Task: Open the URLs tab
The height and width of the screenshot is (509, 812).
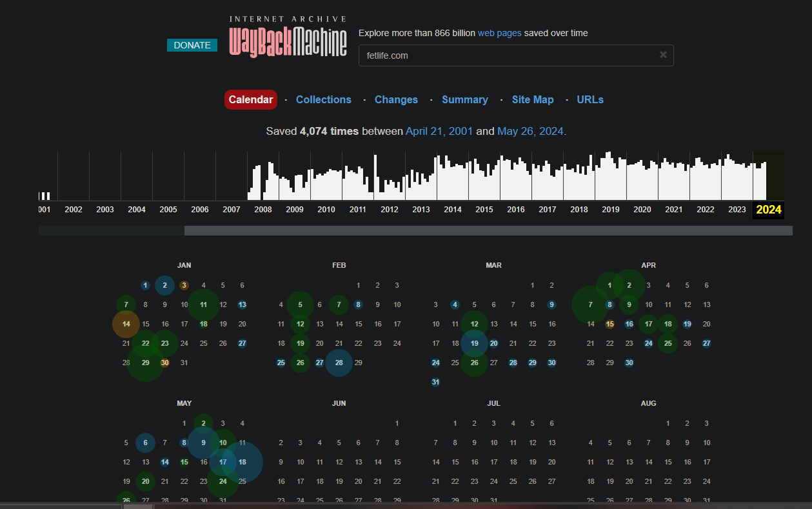Action: [x=590, y=99]
